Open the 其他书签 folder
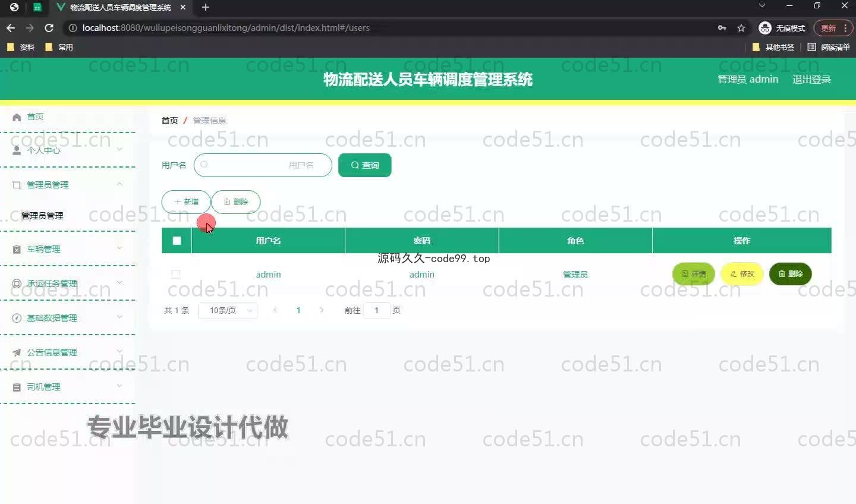This screenshot has height=504, width=856. pyautogui.click(x=773, y=47)
